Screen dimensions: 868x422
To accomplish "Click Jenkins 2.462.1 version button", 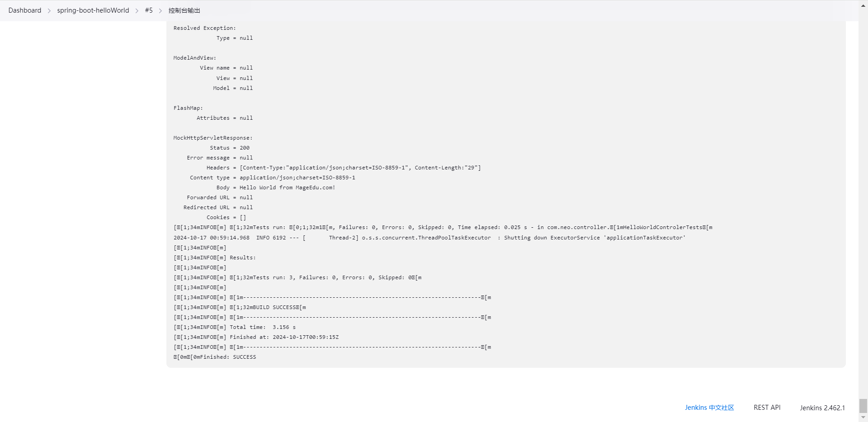I will pyautogui.click(x=822, y=408).
